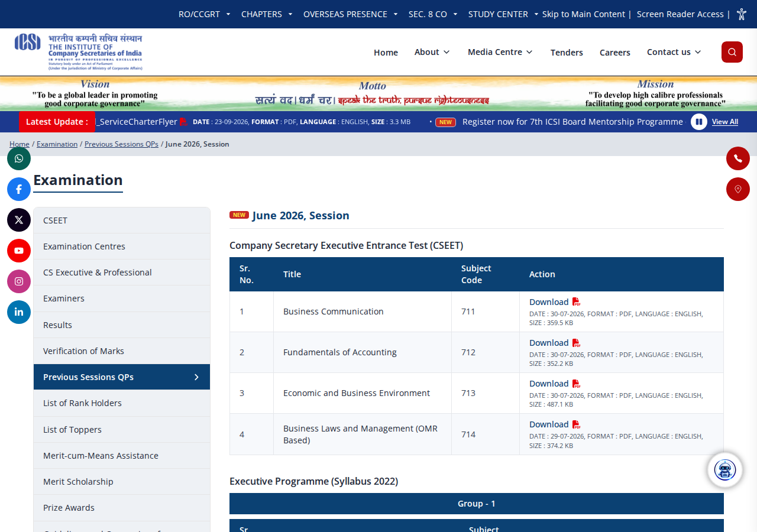Screen dimensions: 757x532
Task: Open List of Rank Holders in sidebar
Action: click(x=122, y=403)
